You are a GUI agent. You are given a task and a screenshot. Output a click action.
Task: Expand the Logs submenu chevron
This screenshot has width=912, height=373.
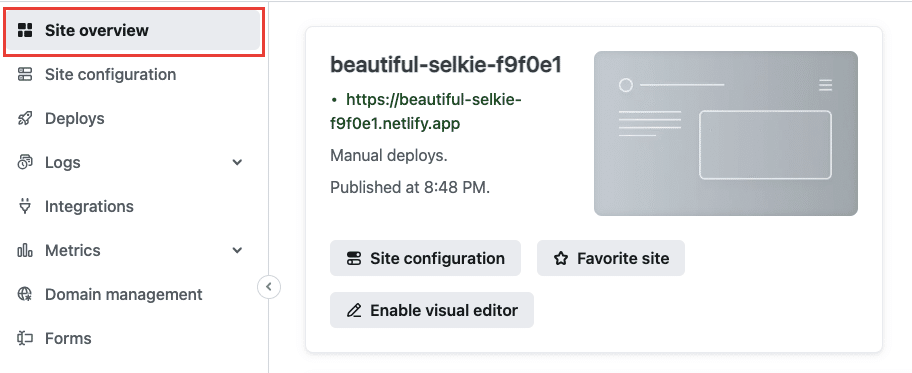pos(237,162)
